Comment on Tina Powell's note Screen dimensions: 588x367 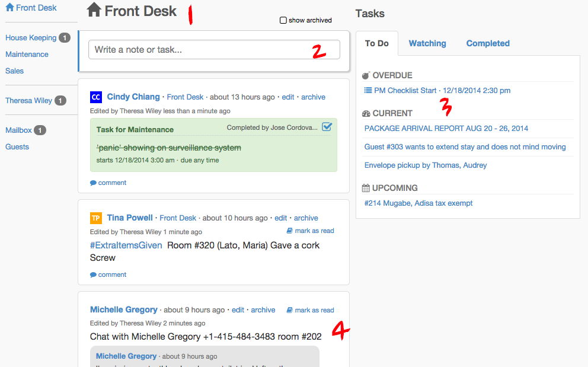[112, 275]
